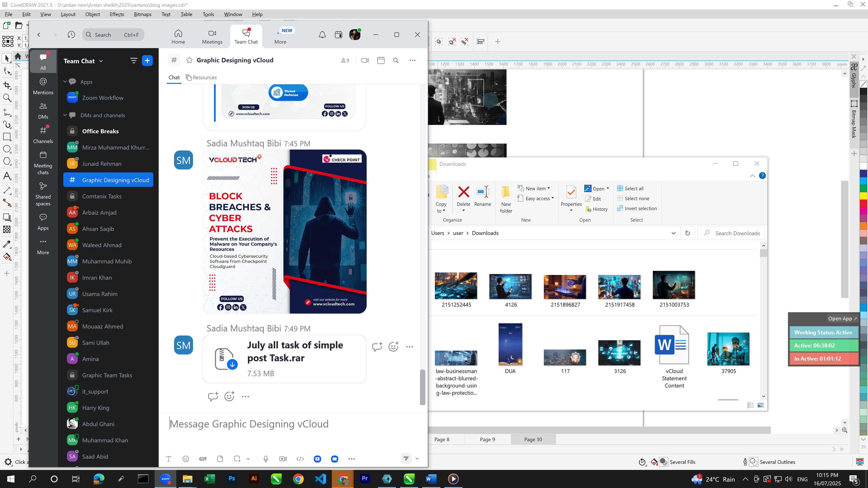Open Zoom Home tab

178,36
